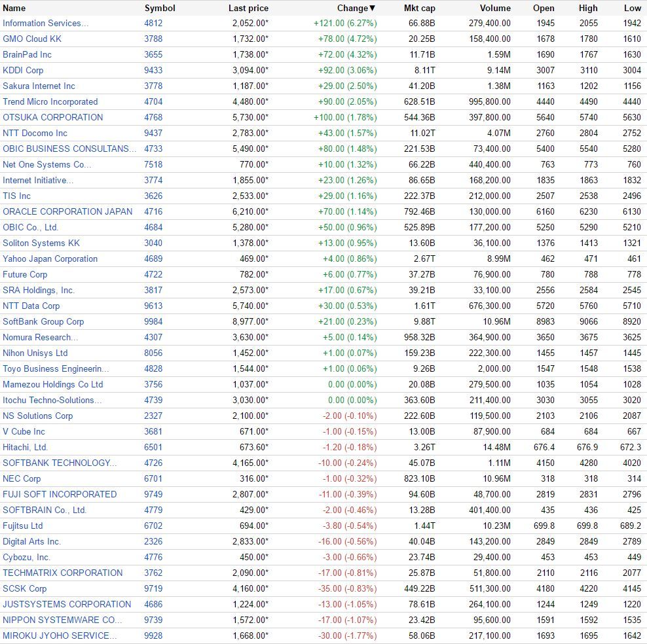The height and width of the screenshot is (644, 647).
Task: Open BrainPad Inc link
Action: coord(27,55)
